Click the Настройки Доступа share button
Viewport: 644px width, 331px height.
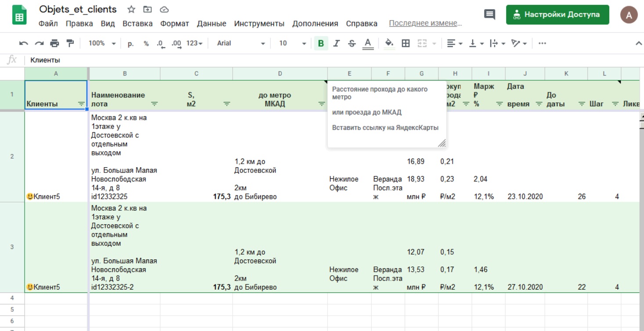(558, 14)
